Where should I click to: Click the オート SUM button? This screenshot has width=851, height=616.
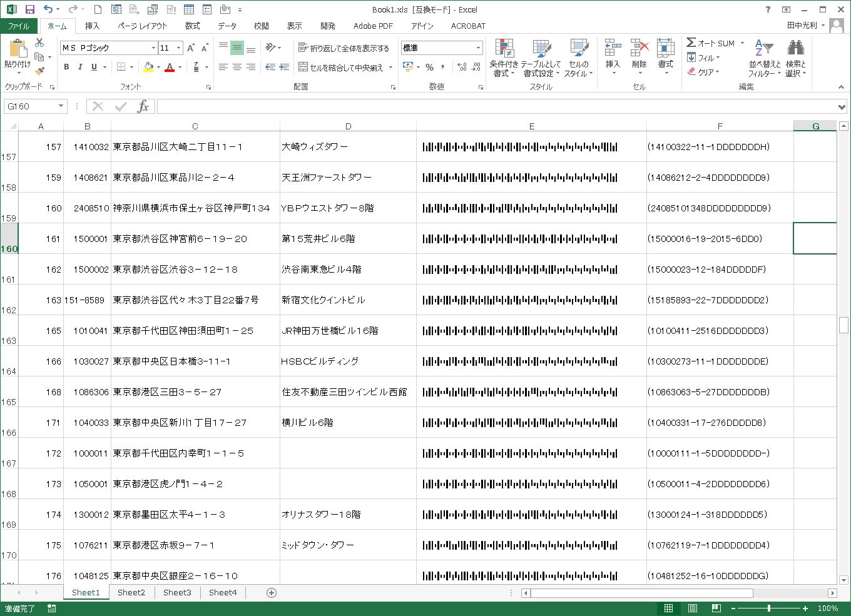click(711, 43)
